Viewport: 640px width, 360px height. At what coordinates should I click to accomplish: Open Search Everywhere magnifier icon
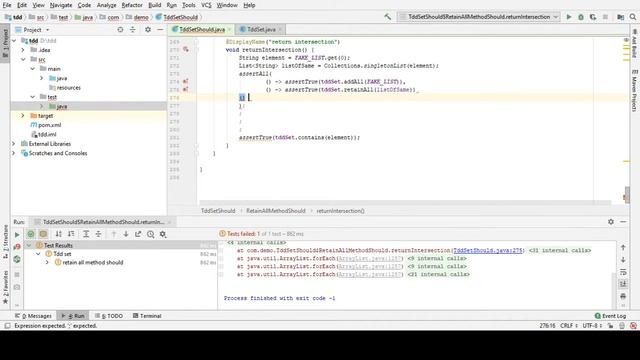(x=633, y=17)
